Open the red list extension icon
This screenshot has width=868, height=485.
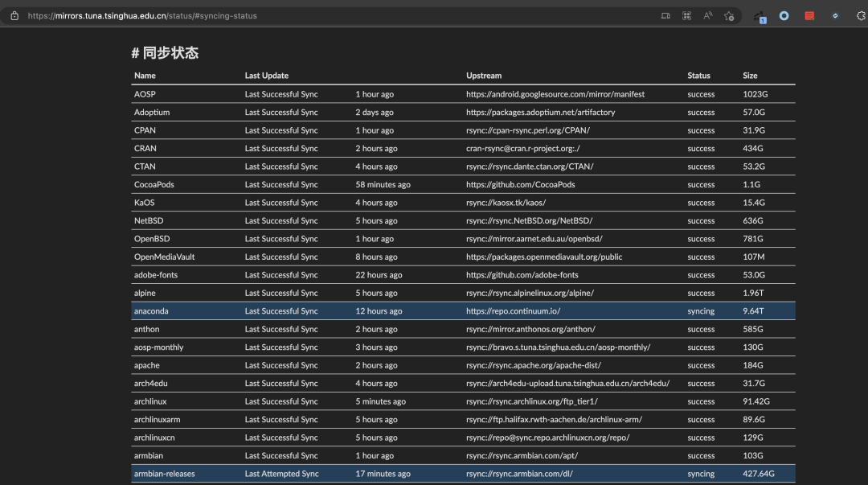pyautogui.click(x=809, y=16)
